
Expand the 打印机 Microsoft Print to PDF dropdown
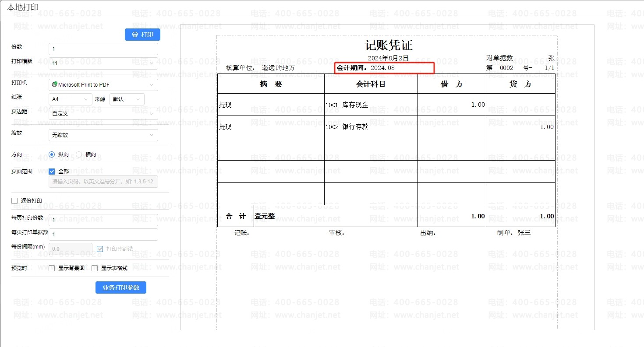103,85
